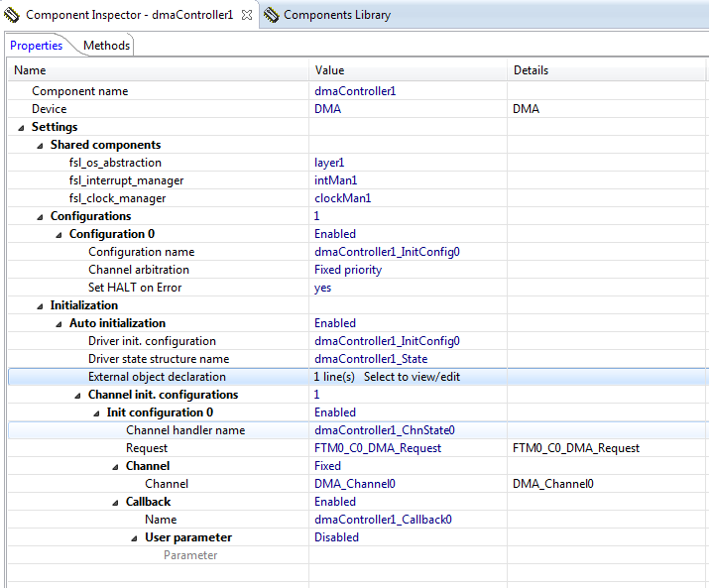The height and width of the screenshot is (588, 712).
Task: Collapse the Shared components section
Action: point(42,145)
